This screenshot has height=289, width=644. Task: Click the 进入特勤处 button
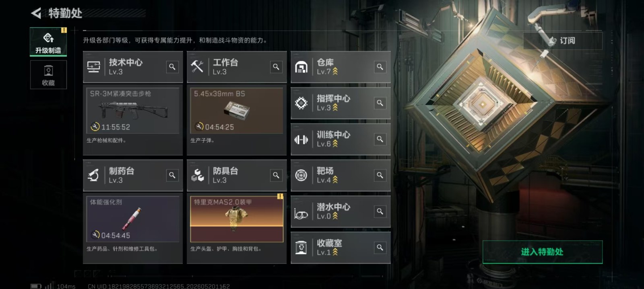pyautogui.click(x=543, y=252)
